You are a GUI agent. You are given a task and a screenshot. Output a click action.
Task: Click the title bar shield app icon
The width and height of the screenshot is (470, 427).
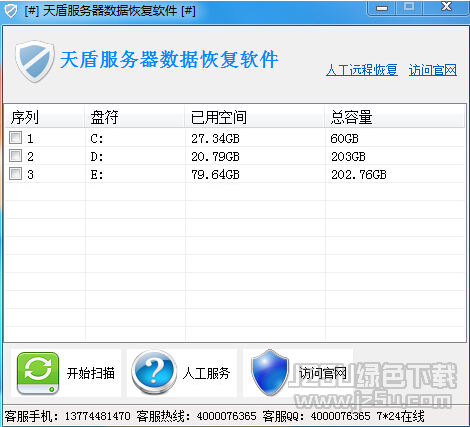coord(11,11)
